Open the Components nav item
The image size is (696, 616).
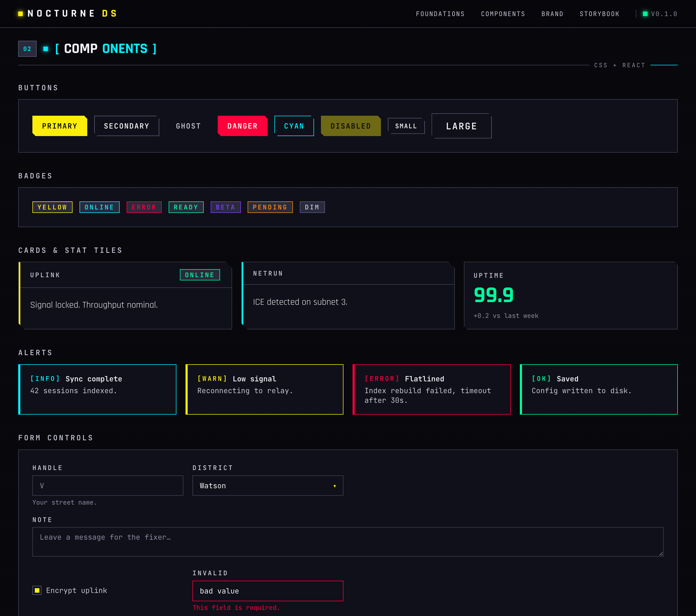[502, 14]
